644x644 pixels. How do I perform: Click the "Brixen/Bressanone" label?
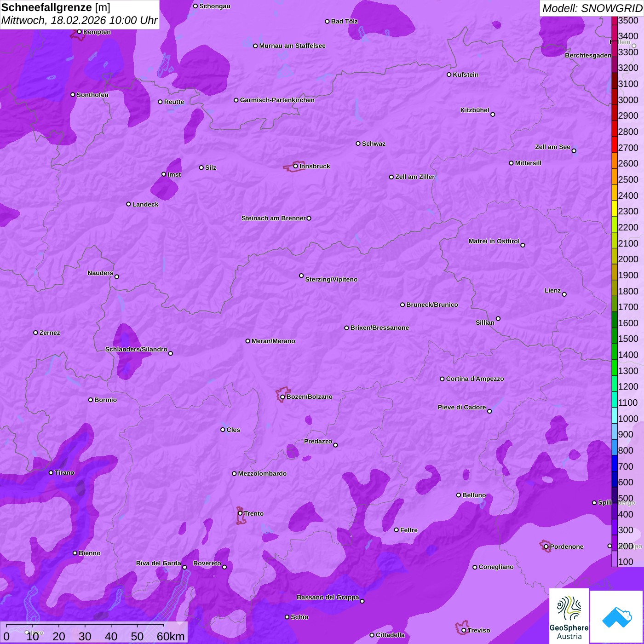click(x=379, y=328)
